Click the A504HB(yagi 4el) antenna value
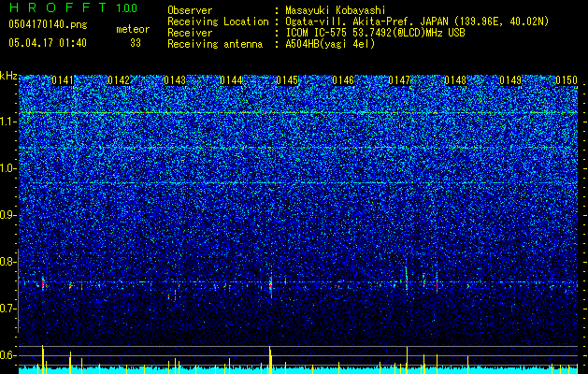588x374 pixels. [330, 44]
